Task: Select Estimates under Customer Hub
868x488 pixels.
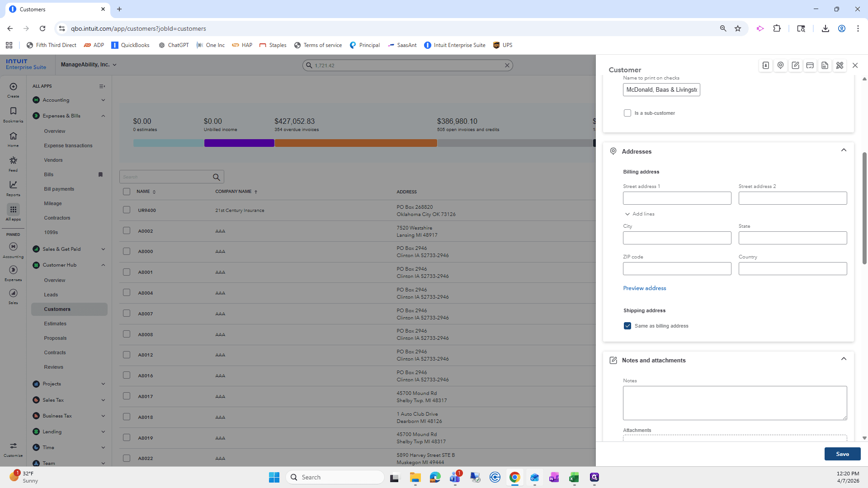Action: coord(55,324)
